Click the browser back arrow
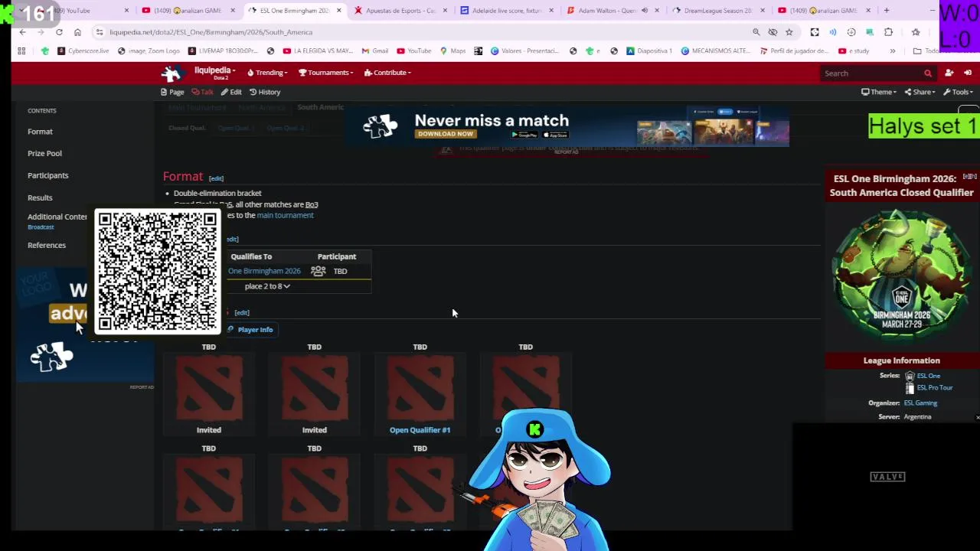This screenshot has width=980, height=551. [x=22, y=32]
